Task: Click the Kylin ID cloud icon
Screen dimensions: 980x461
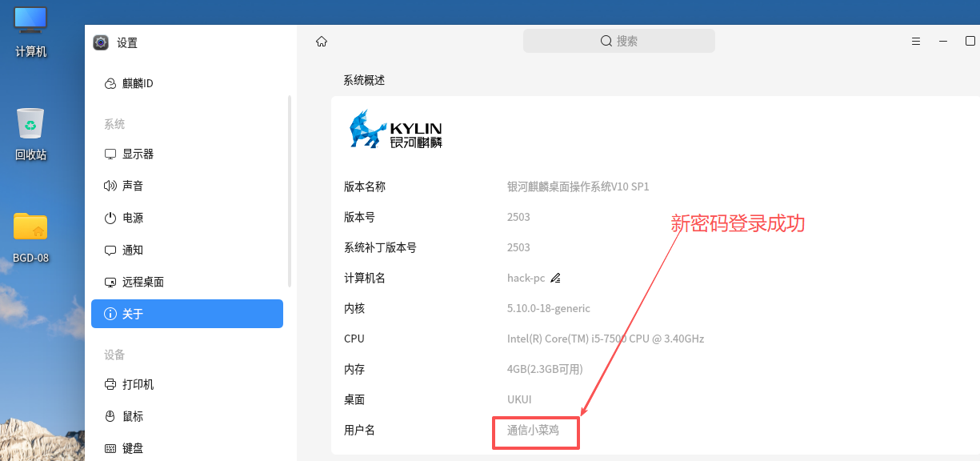Action: (x=110, y=83)
